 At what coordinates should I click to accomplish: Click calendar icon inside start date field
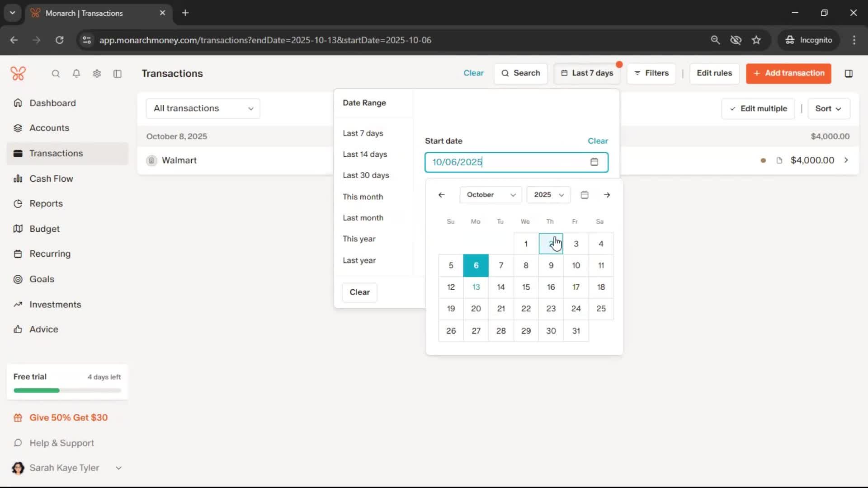pyautogui.click(x=594, y=162)
